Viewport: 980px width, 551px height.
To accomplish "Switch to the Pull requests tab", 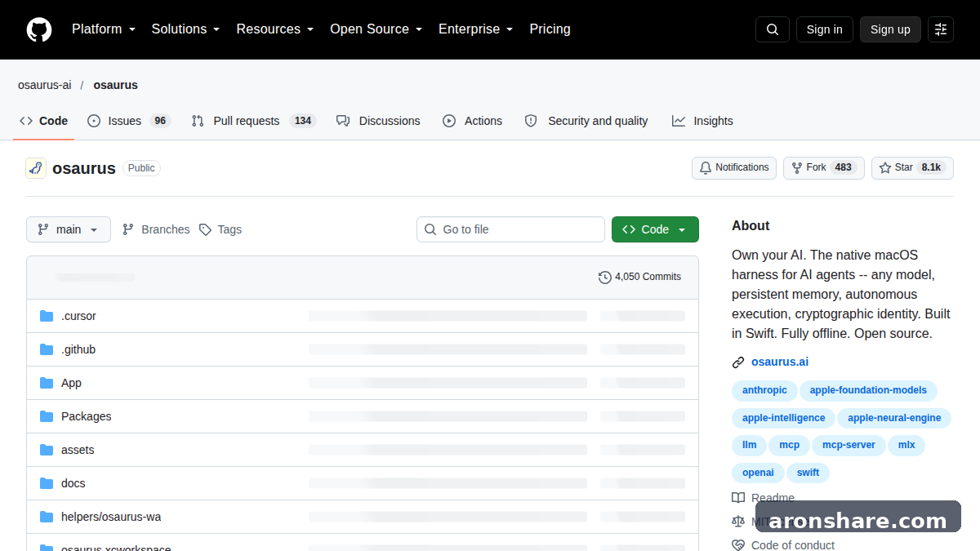I will 253,121.
